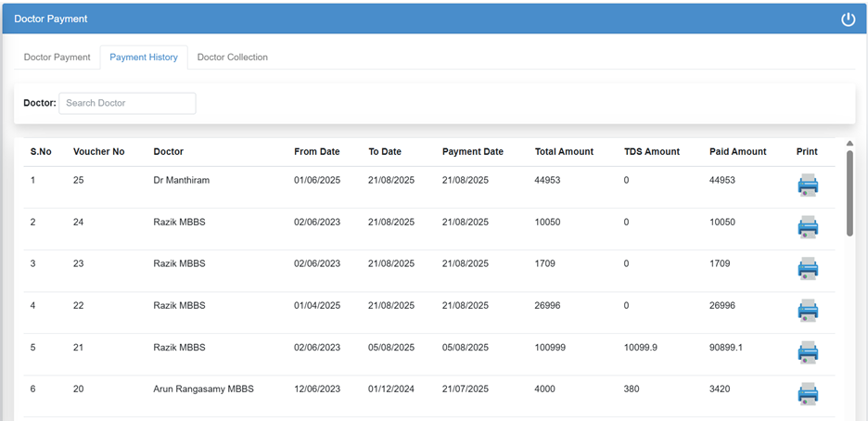The width and height of the screenshot is (868, 421).
Task: Print voucher 22 payment record
Action: 808,311
